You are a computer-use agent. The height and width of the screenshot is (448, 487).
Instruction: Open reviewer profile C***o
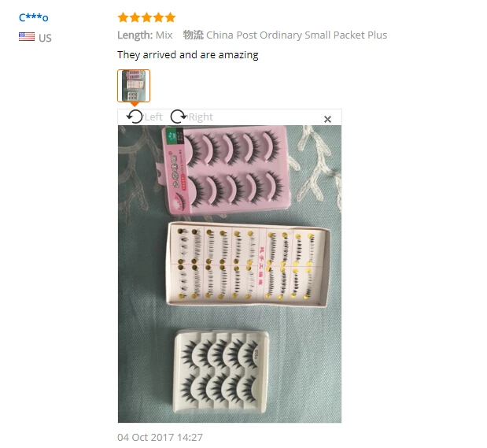click(34, 17)
